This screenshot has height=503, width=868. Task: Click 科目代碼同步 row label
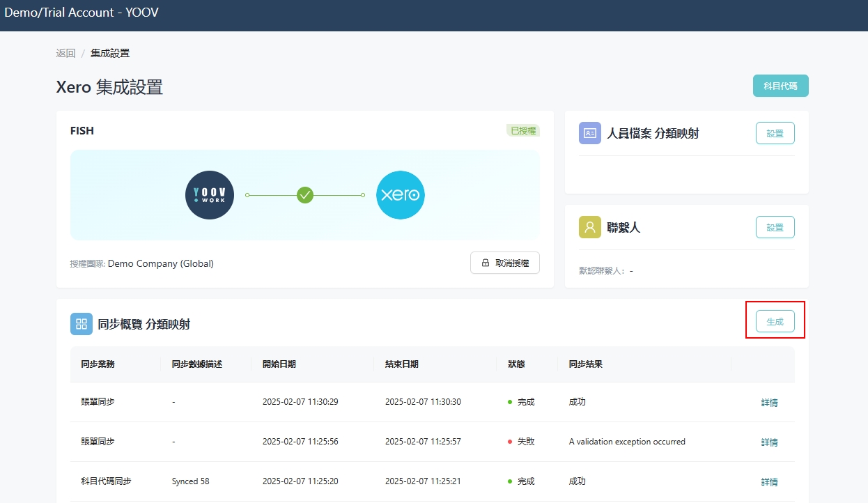(x=107, y=481)
